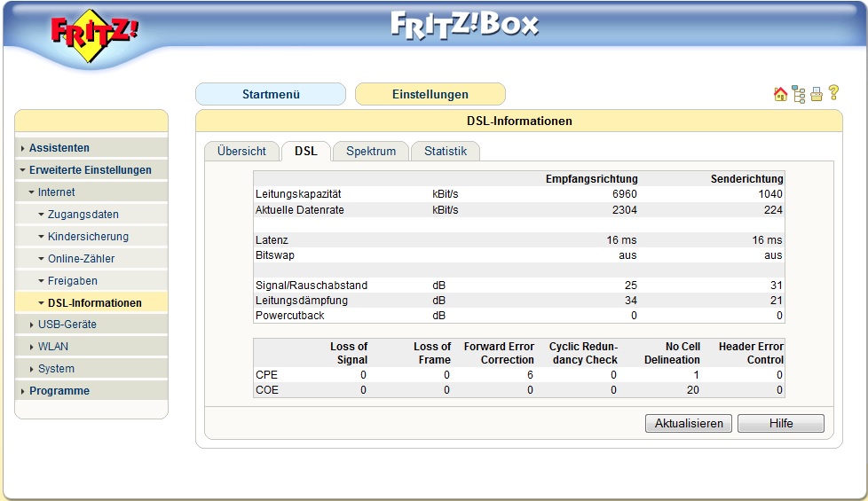
Task: Click the Aktualisieren button
Action: [x=689, y=424]
